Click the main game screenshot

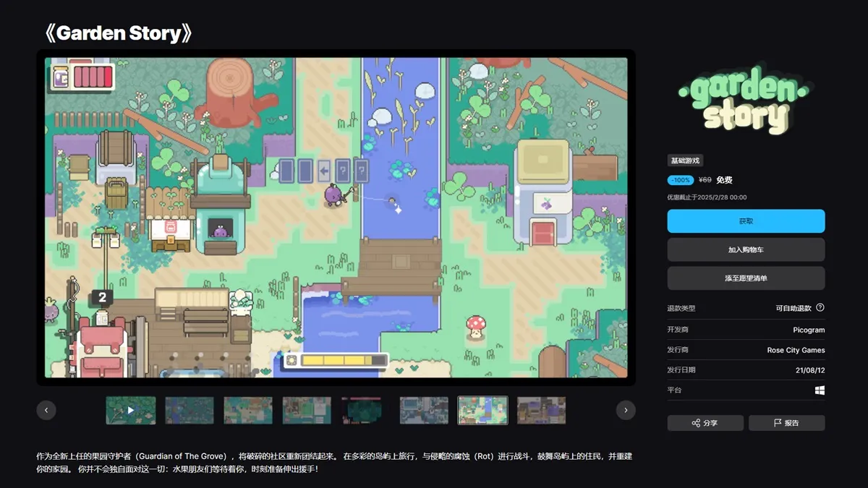[x=336, y=218]
